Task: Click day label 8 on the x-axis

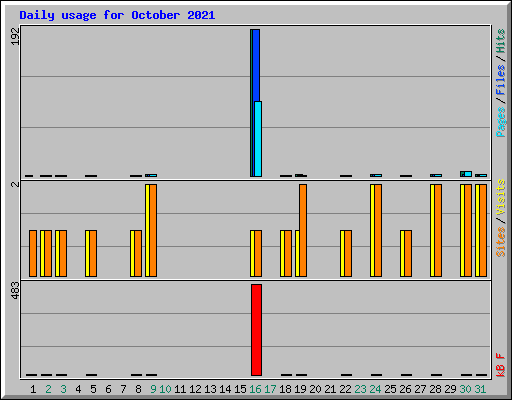Action: point(138,389)
